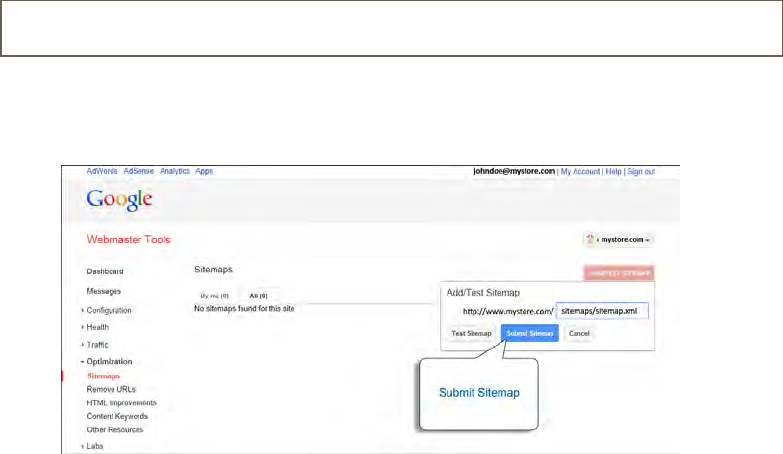This screenshot has height=454, width=783.
Task: Click the site icon beside mystore.com
Action: (590, 239)
